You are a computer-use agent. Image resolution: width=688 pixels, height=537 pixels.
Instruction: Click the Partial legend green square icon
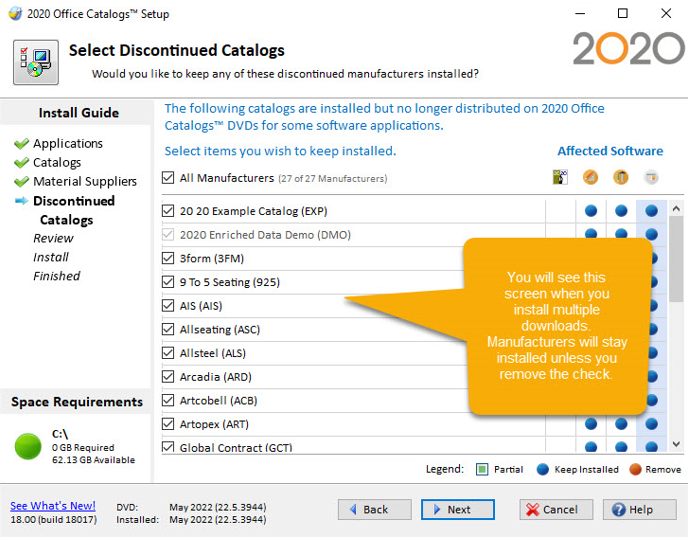click(x=482, y=469)
